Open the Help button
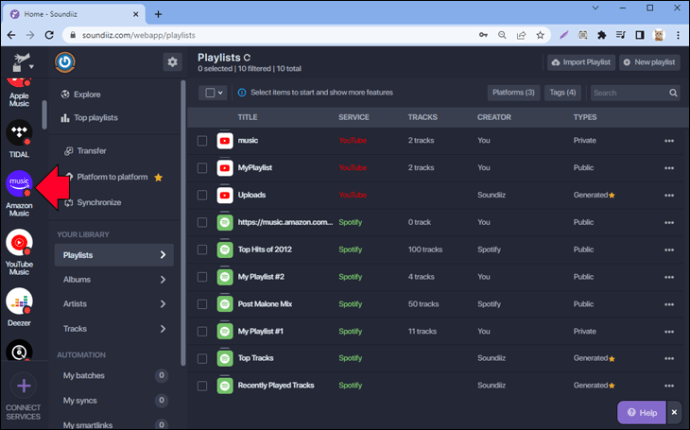Image resolution: width=690 pixels, height=430 pixels. pos(642,413)
